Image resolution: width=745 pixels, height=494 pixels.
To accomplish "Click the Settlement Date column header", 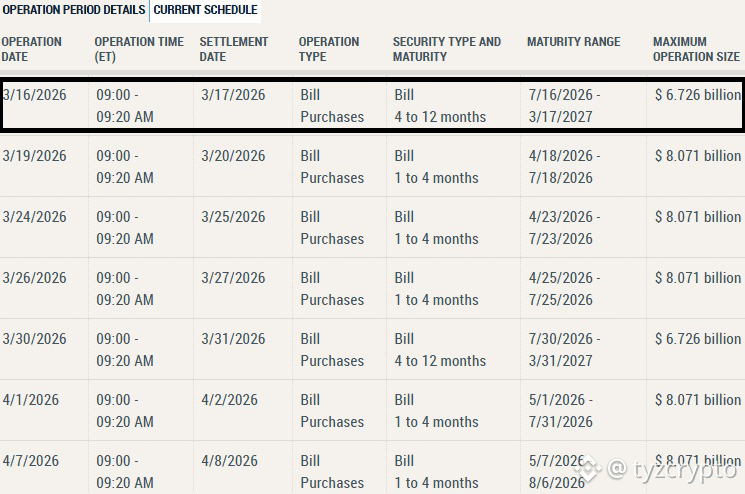I will (x=234, y=49).
